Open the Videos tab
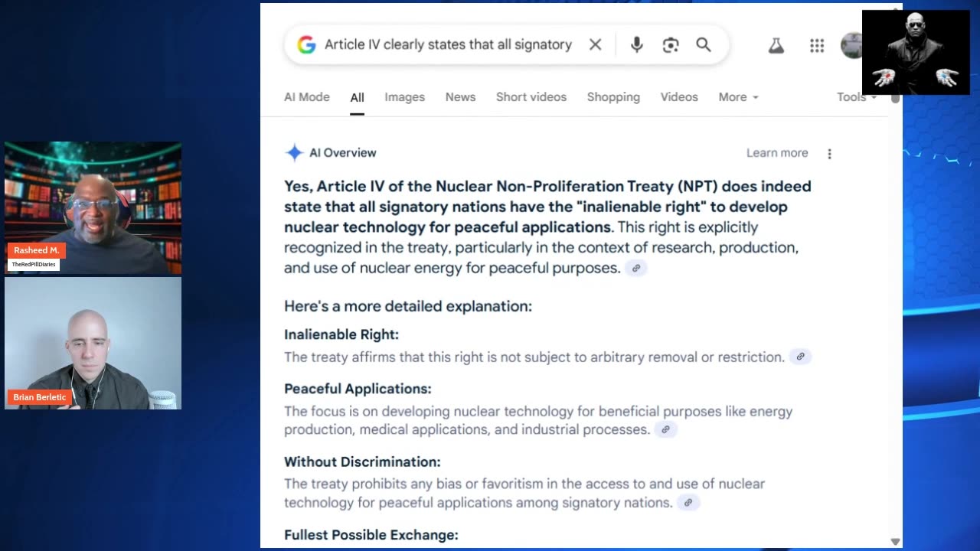This screenshot has width=980, height=551. 679,97
